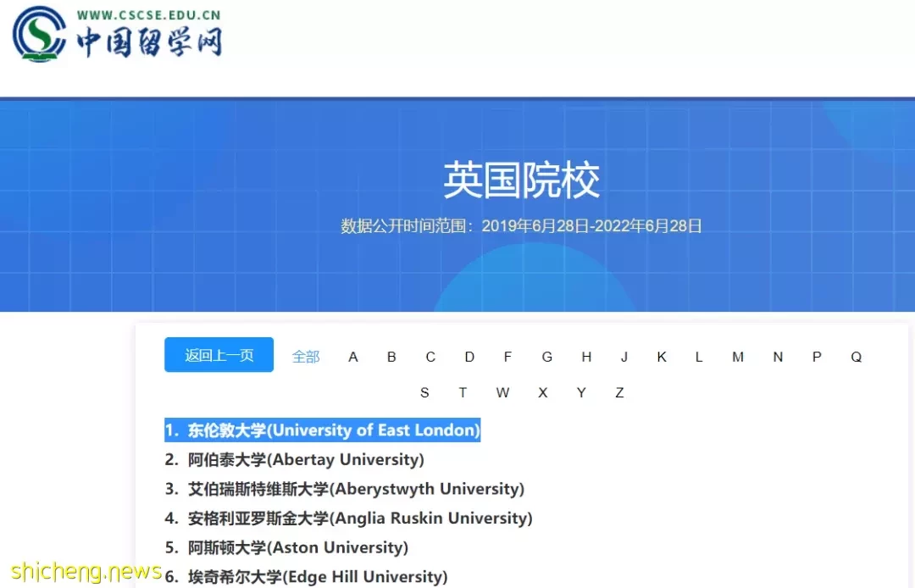Filter universities by letter D
This screenshot has height=588, width=915.
click(x=469, y=357)
